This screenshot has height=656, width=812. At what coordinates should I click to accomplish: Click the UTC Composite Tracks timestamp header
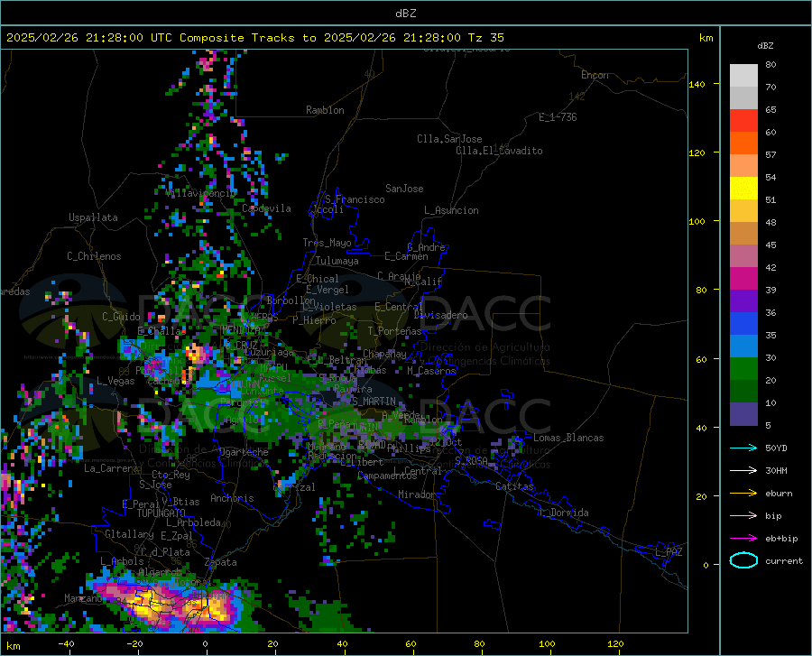254,38
